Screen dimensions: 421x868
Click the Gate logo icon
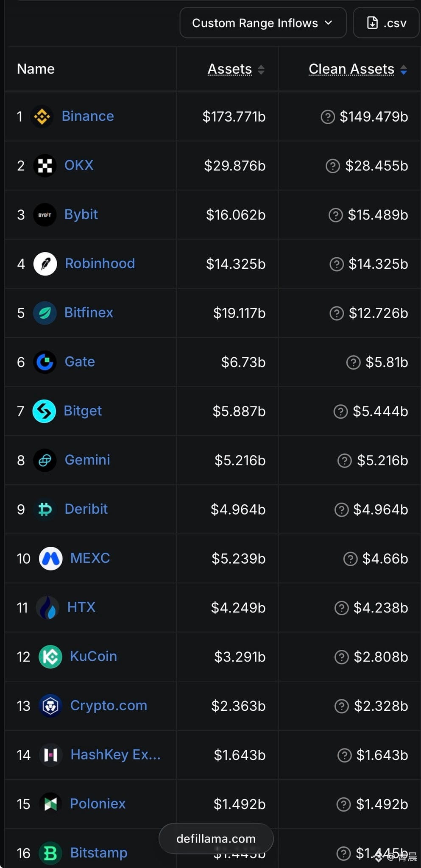(x=45, y=362)
